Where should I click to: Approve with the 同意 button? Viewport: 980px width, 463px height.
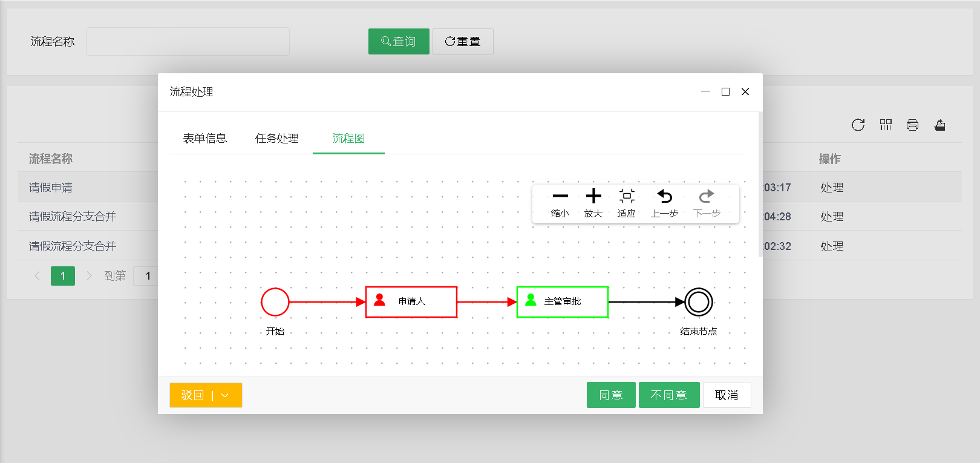click(611, 395)
